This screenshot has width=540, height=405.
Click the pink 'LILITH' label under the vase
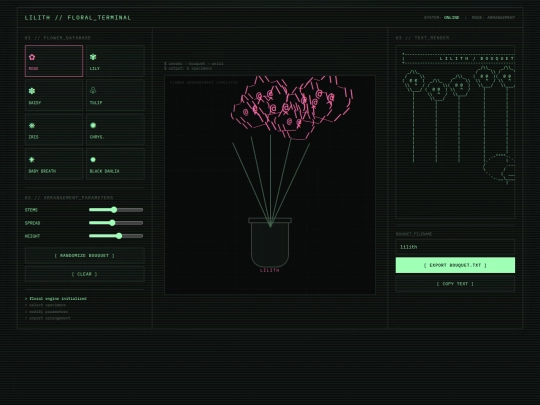270,270
